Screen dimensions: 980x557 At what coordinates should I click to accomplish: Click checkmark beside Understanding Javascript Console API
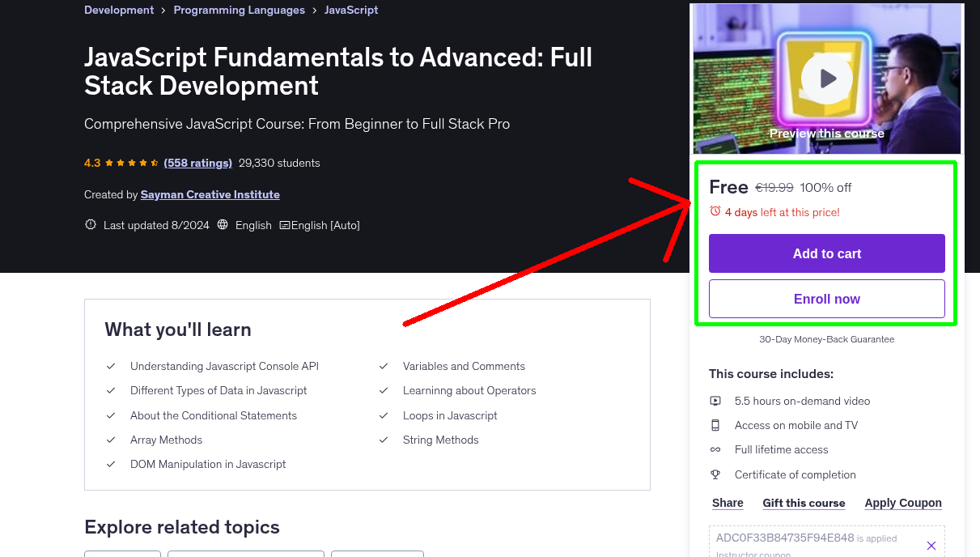coord(111,366)
